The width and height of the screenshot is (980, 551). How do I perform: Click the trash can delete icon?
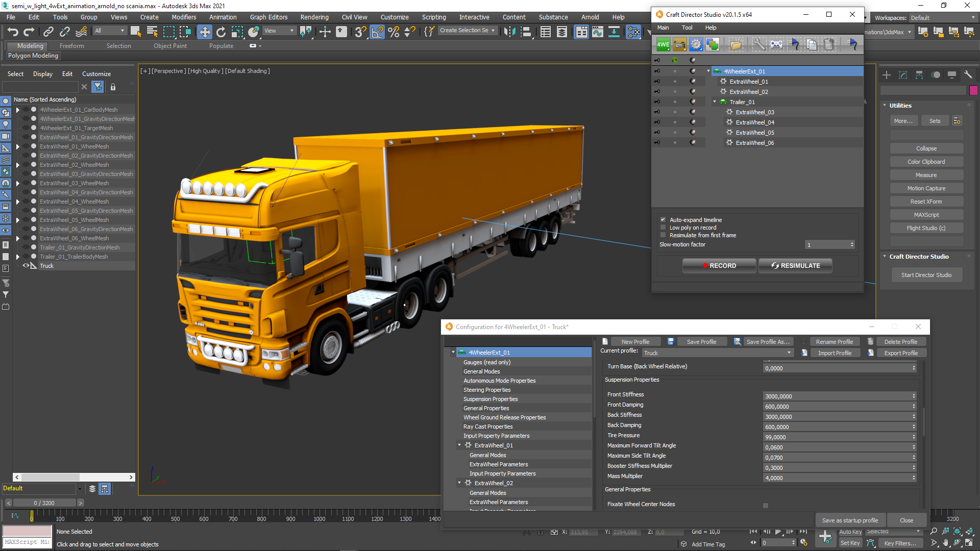pos(829,45)
